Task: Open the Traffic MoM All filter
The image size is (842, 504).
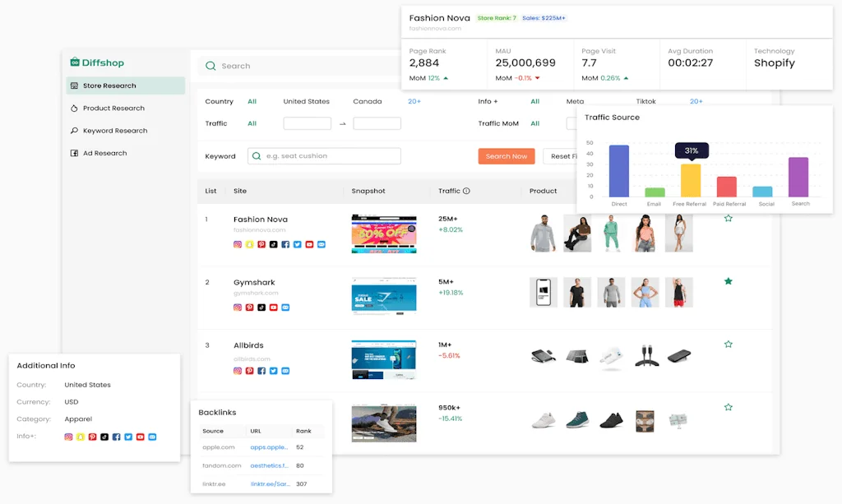Action: [533, 123]
